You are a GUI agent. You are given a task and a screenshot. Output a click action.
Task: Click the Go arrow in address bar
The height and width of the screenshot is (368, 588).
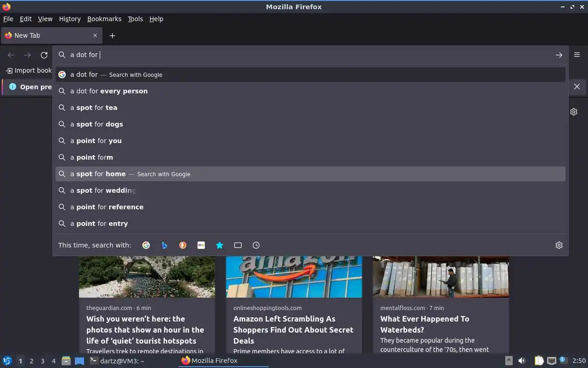[559, 55]
